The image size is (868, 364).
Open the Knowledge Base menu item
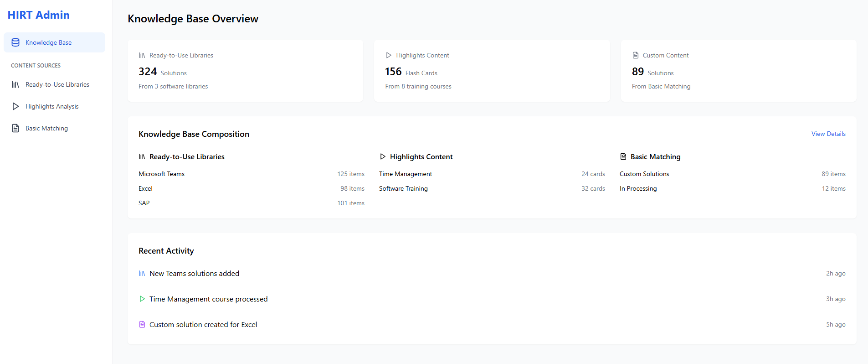click(x=48, y=42)
